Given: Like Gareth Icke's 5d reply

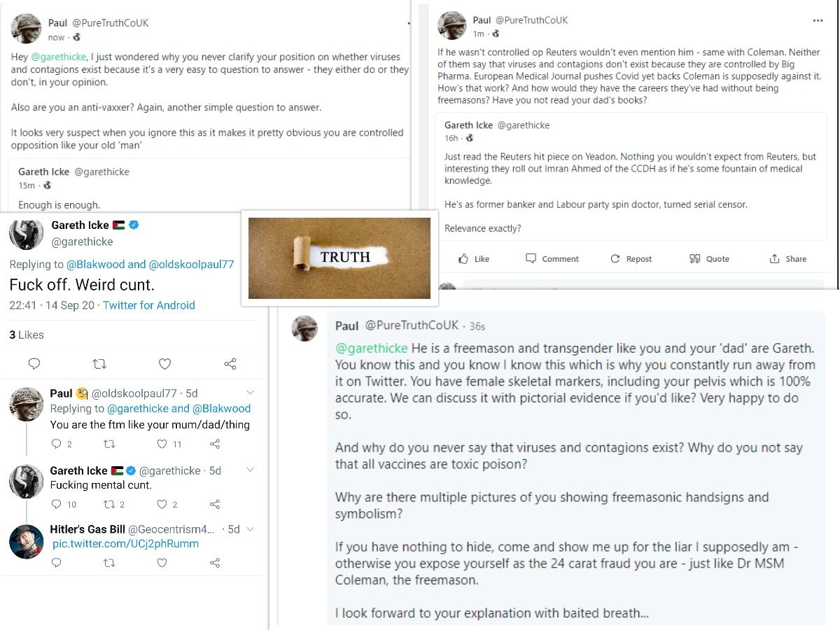Looking at the screenshot, I should [162, 504].
